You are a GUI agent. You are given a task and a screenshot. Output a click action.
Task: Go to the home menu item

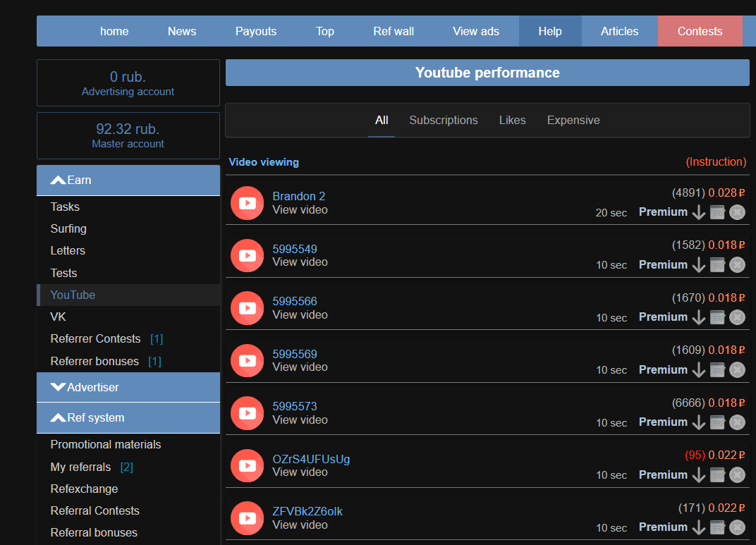114,31
